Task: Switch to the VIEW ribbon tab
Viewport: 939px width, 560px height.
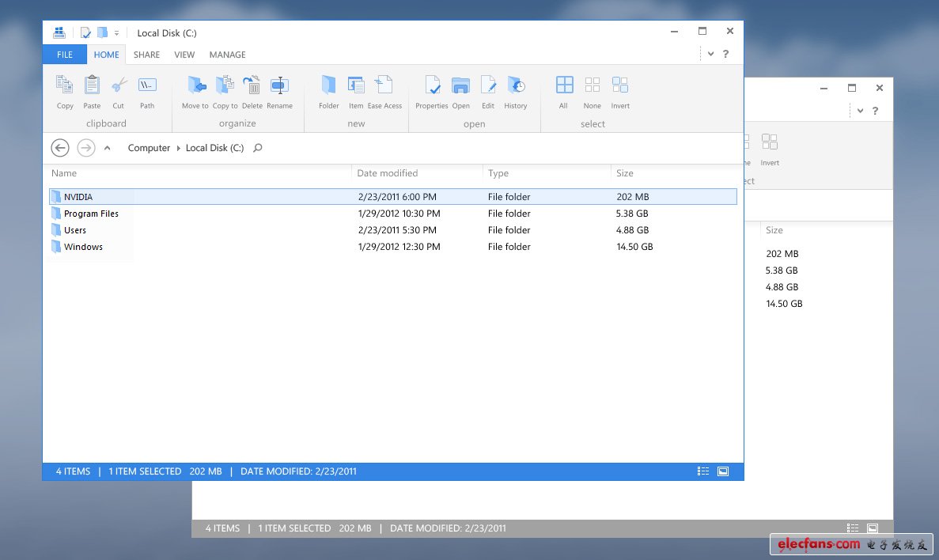Action: click(x=184, y=55)
